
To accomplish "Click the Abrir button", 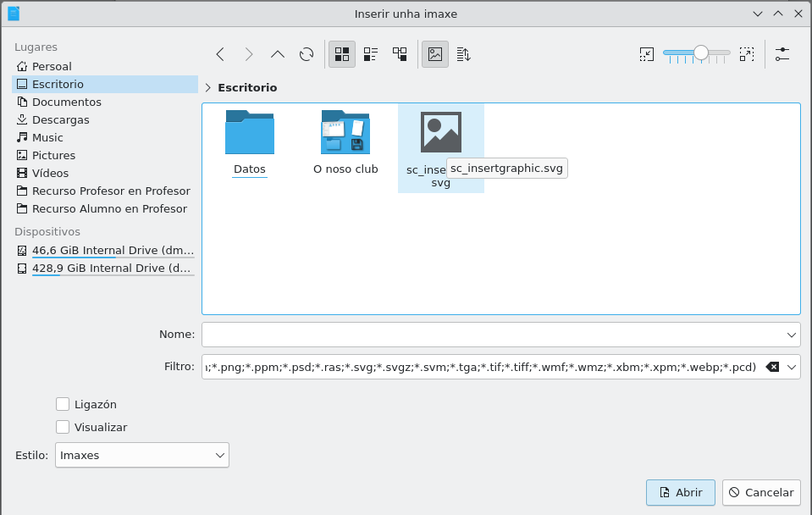I will pos(681,492).
